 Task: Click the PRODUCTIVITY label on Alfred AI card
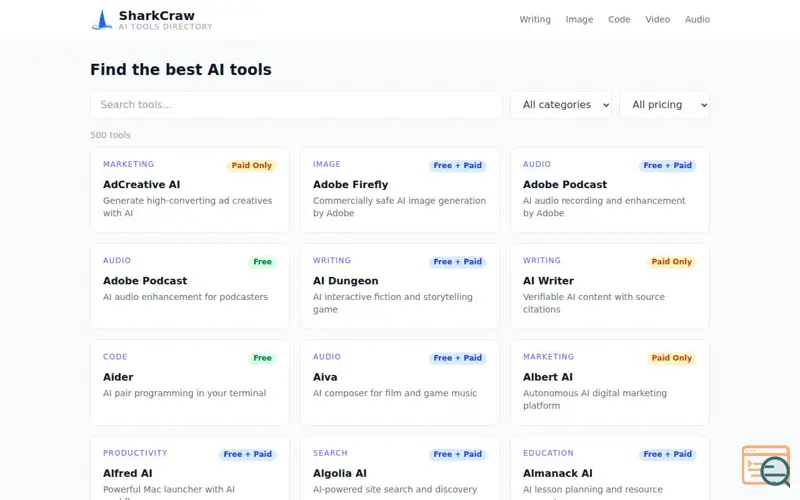coord(135,453)
